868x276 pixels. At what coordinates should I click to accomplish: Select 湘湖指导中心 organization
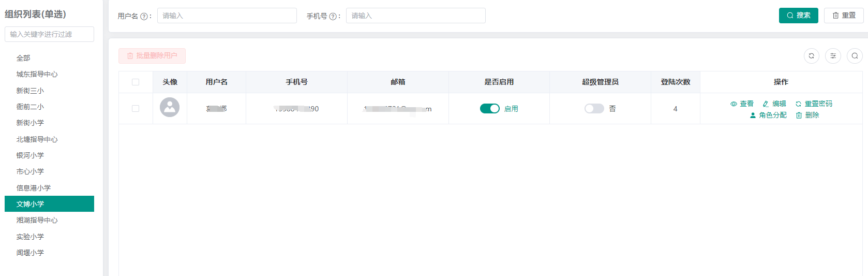49,220
